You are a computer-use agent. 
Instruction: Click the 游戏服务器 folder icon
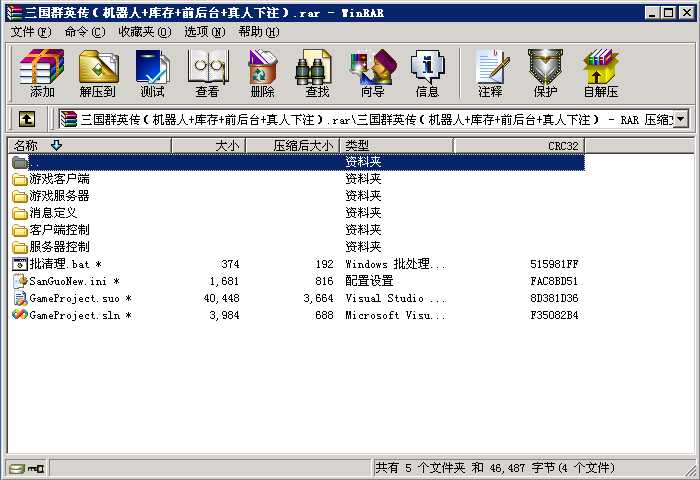[x=20, y=196]
